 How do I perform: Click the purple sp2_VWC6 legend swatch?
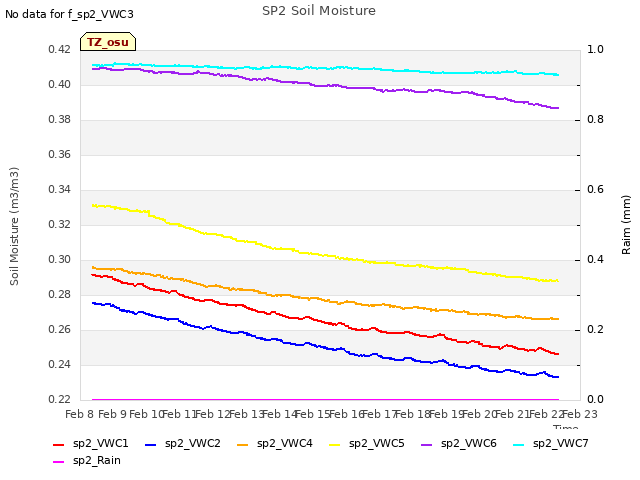click(x=427, y=444)
